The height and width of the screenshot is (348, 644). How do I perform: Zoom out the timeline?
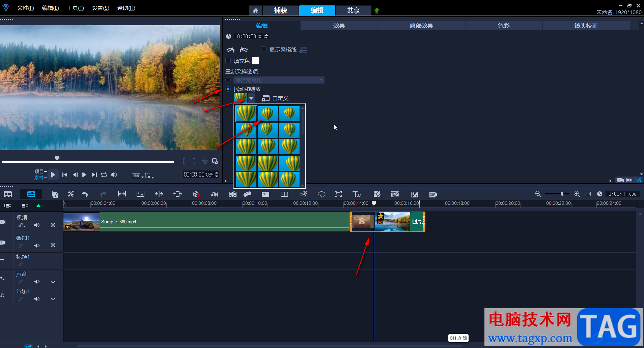[x=538, y=194]
